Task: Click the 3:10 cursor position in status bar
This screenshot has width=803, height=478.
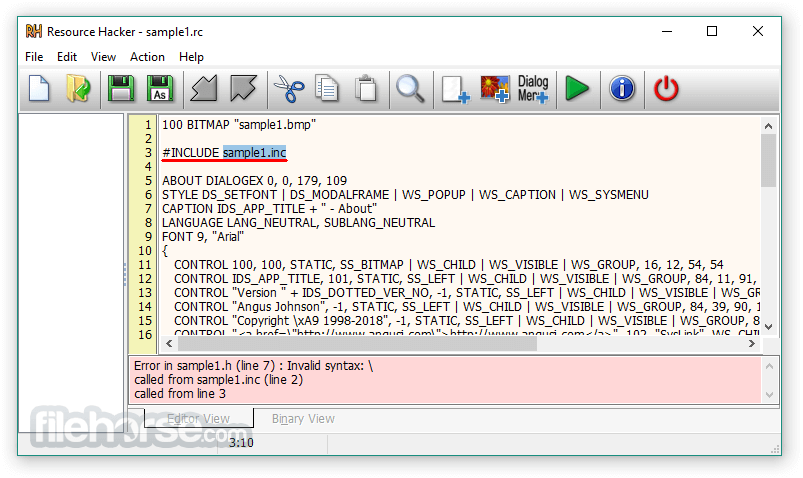Action: point(241,443)
